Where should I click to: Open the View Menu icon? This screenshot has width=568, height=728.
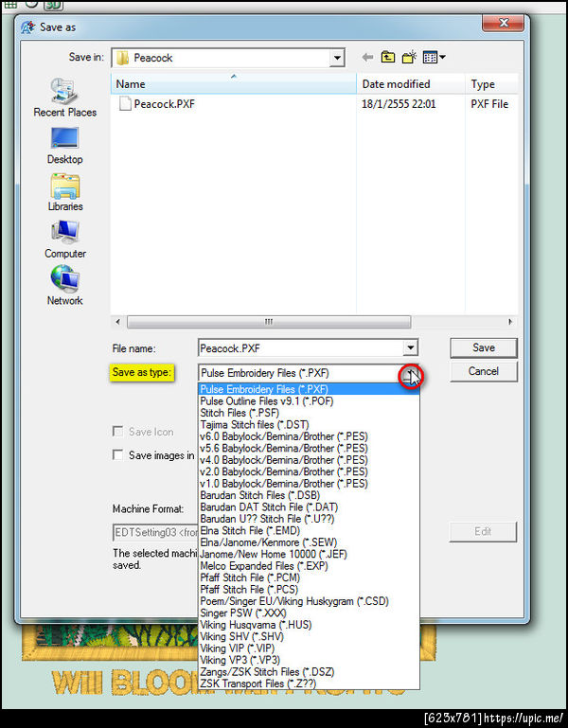(435, 58)
